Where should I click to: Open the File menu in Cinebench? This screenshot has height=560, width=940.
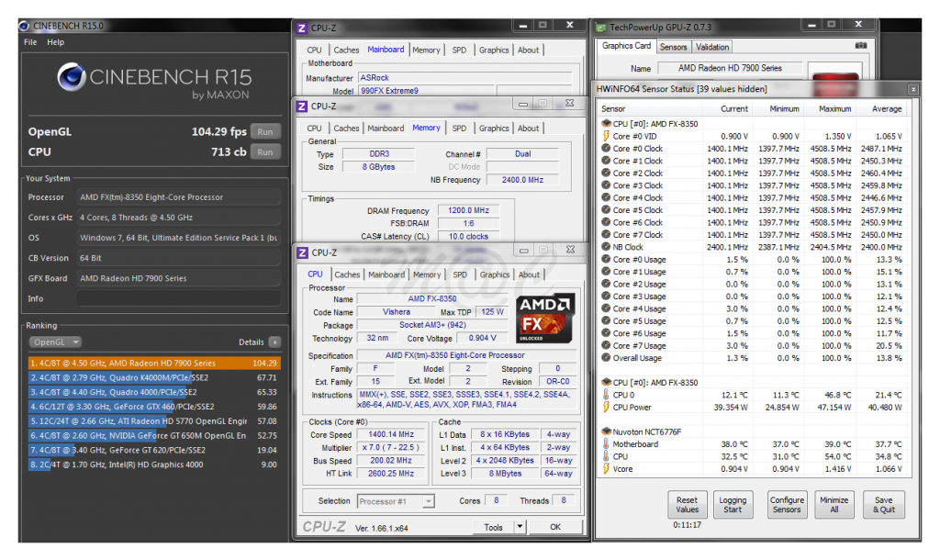(30, 42)
